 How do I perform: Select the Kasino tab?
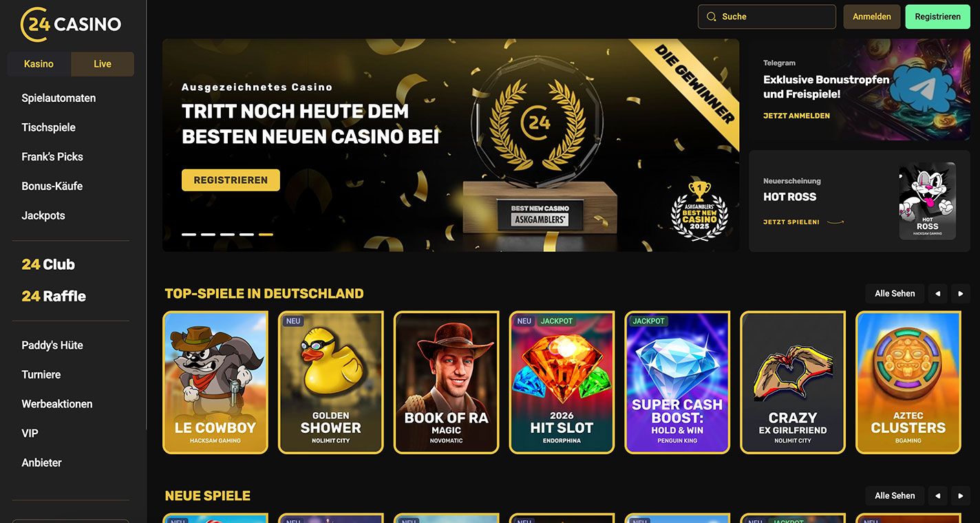coord(39,64)
